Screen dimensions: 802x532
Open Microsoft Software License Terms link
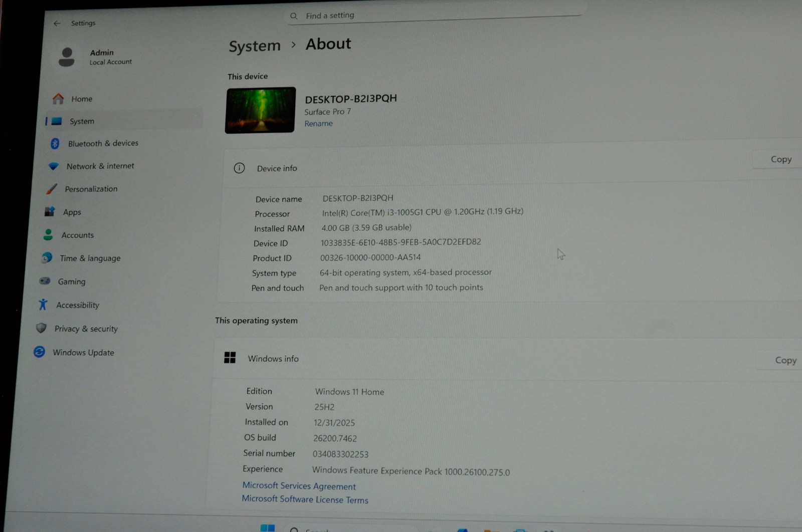[x=305, y=499]
